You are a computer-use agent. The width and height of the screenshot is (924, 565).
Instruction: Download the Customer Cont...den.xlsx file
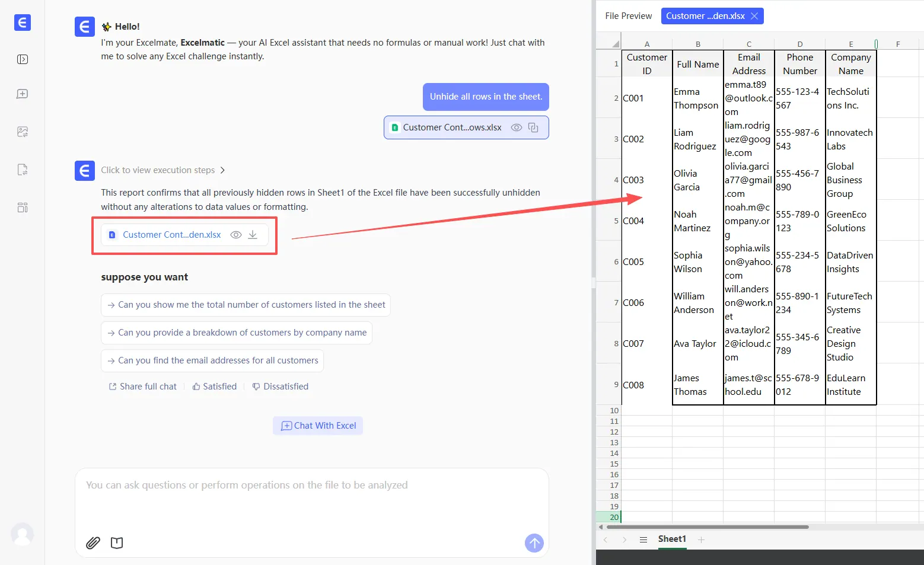pyautogui.click(x=253, y=235)
